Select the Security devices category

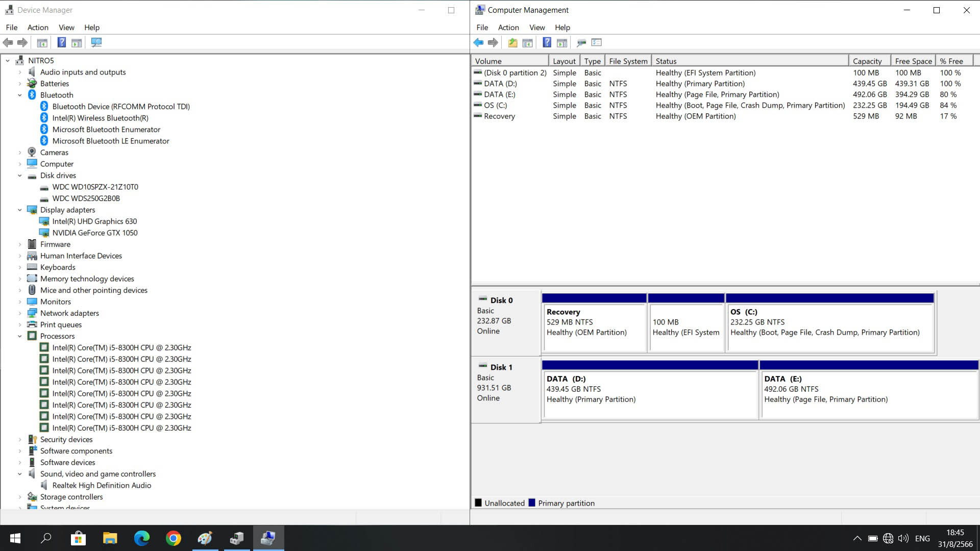pyautogui.click(x=66, y=439)
